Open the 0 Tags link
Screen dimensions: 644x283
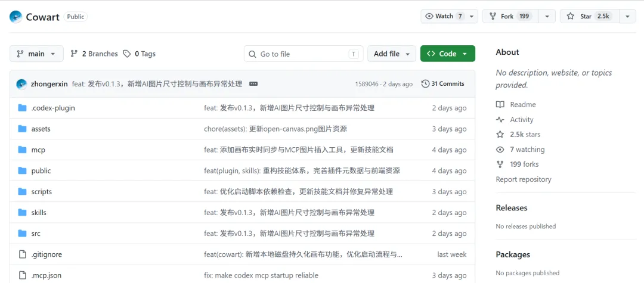(140, 54)
